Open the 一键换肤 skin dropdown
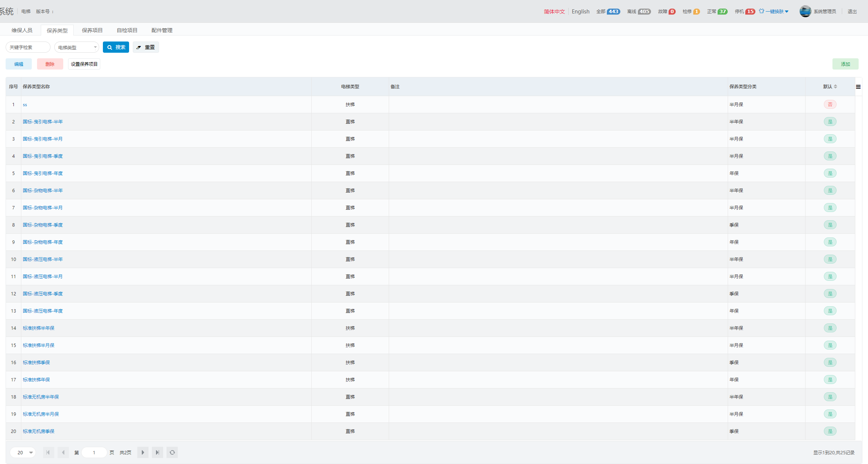The width and height of the screenshot is (868, 464). click(774, 12)
